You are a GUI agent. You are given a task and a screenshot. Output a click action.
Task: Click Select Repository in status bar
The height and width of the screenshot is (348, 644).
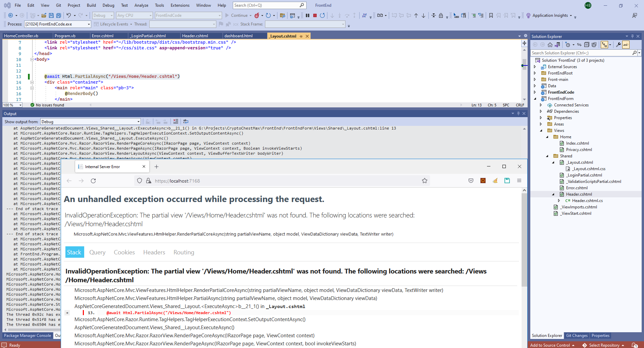coord(603,345)
